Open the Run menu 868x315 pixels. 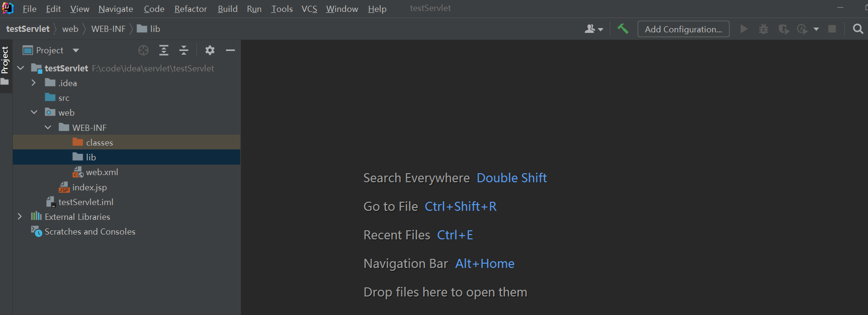254,9
